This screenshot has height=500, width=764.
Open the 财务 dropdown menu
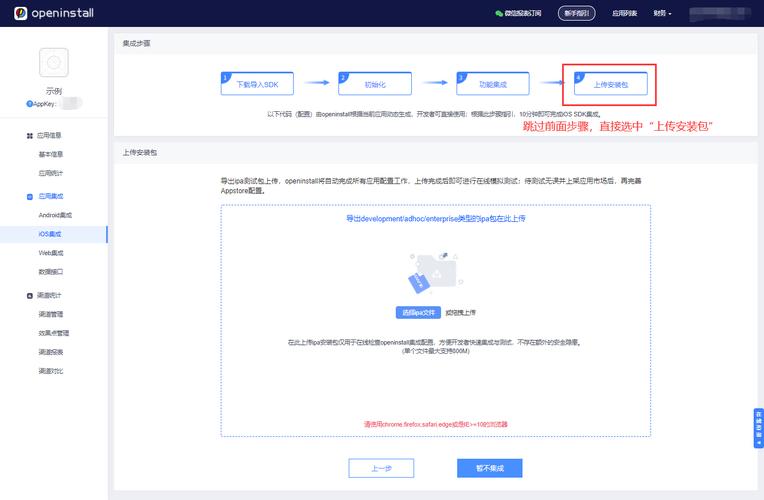coord(662,13)
